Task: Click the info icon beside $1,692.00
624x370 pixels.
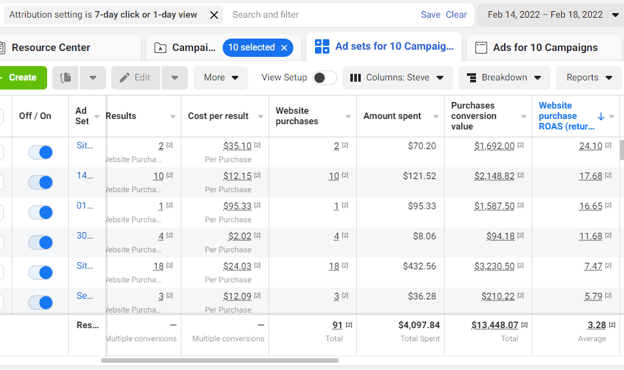Action: tap(521, 146)
